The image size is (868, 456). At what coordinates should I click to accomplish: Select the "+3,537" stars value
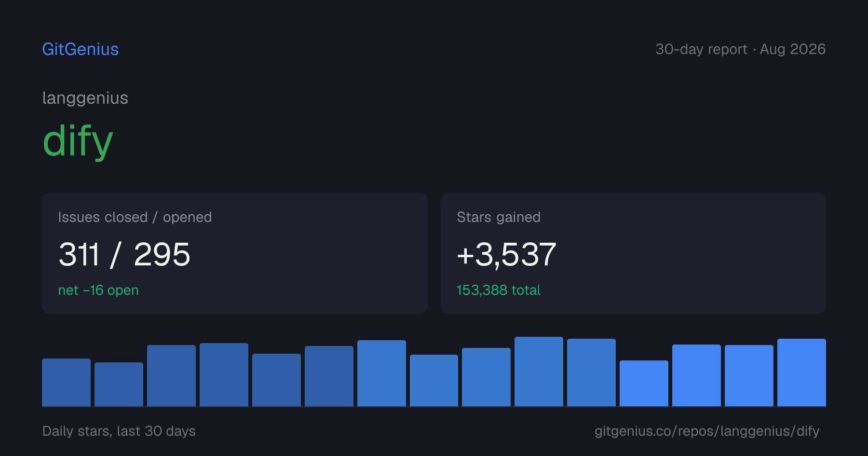click(x=506, y=254)
